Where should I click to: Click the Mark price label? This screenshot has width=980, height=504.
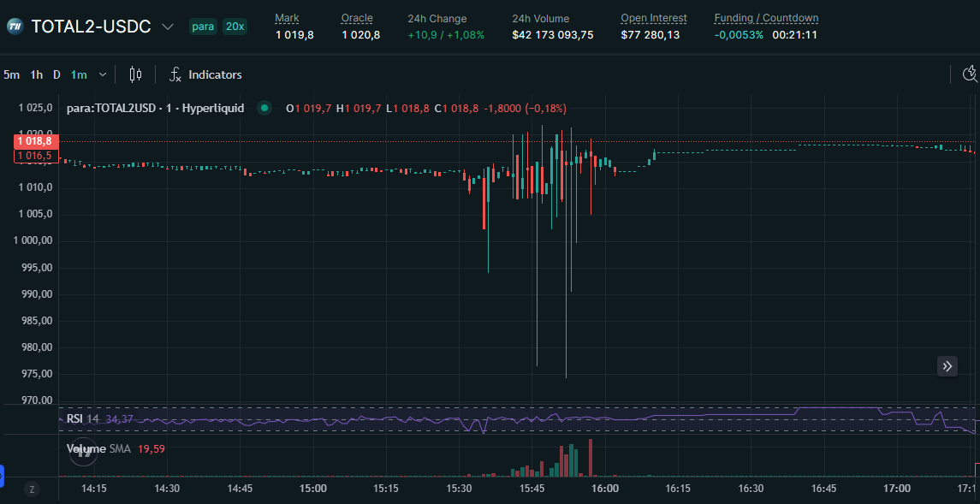[287, 19]
